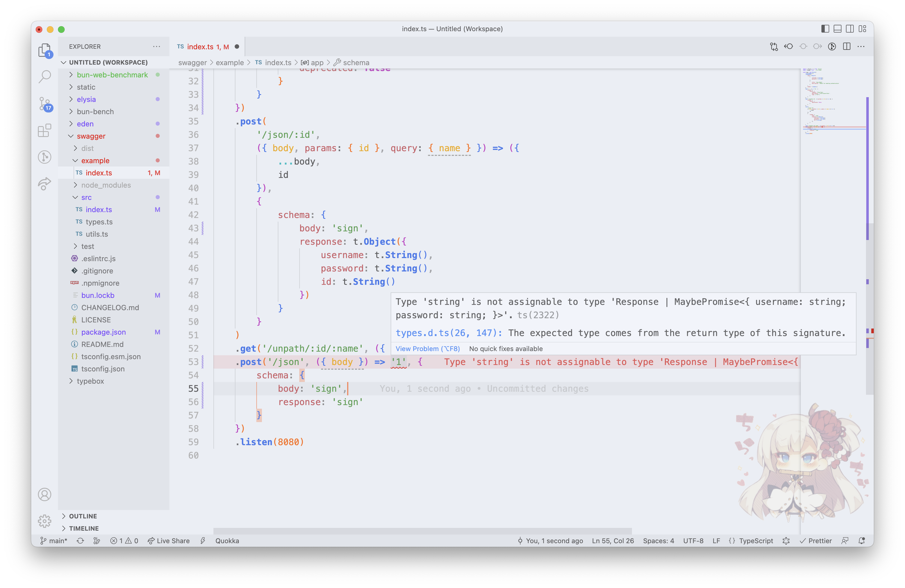Screen dimensions: 905x588
Task: Collapse the UNTITLED (WORKSPACE) root section
Action: tap(113, 62)
